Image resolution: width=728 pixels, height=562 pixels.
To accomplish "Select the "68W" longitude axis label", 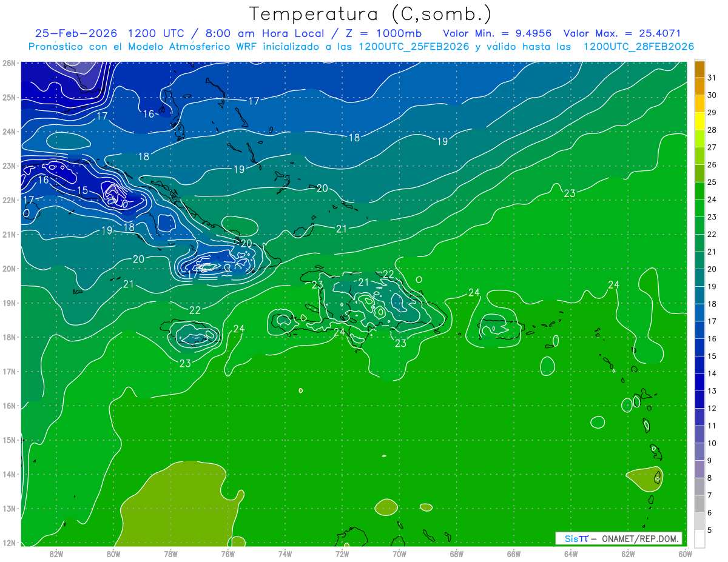I will (x=456, y=553).
